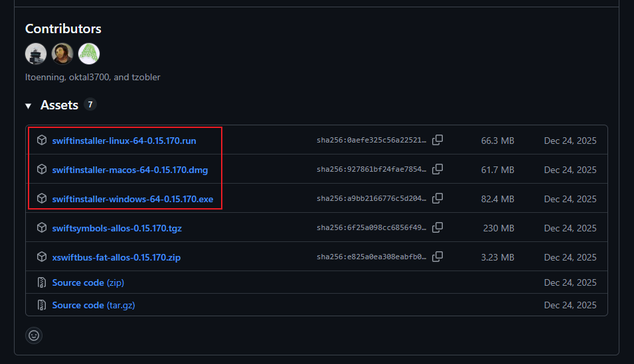Download swiftinstaller-windows-64-0.15.170.exe
The height and width of the screenshot is (364, 634).
tap(133, 199)
